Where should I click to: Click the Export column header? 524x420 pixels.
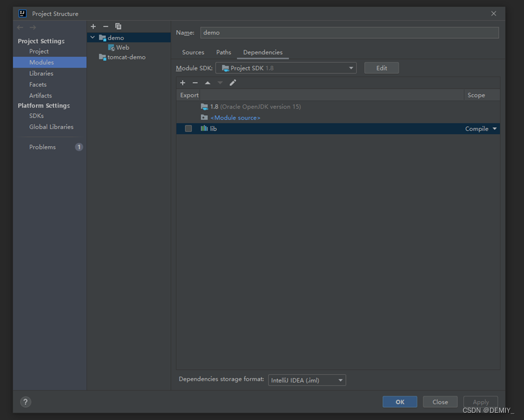pos(189,95)
